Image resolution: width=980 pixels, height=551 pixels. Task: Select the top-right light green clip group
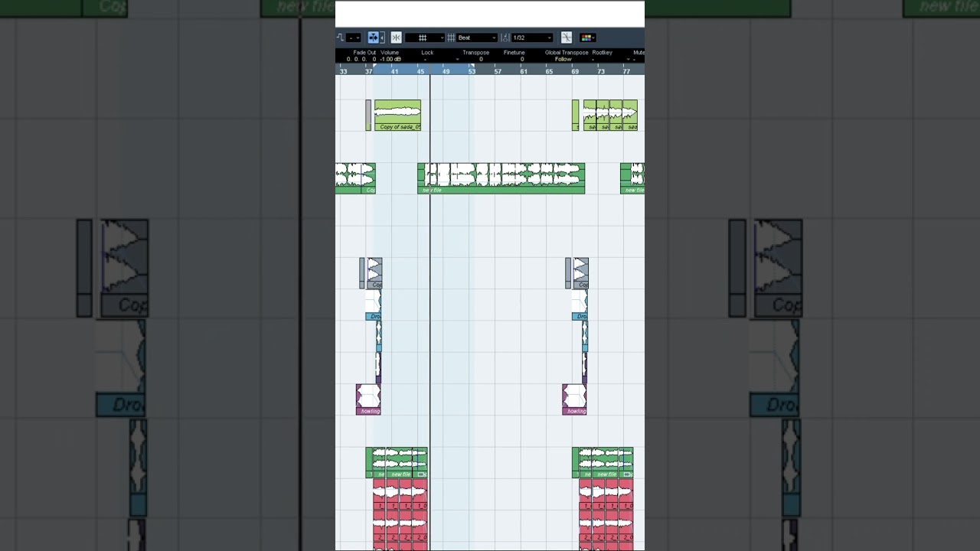[x=610, y=116]
